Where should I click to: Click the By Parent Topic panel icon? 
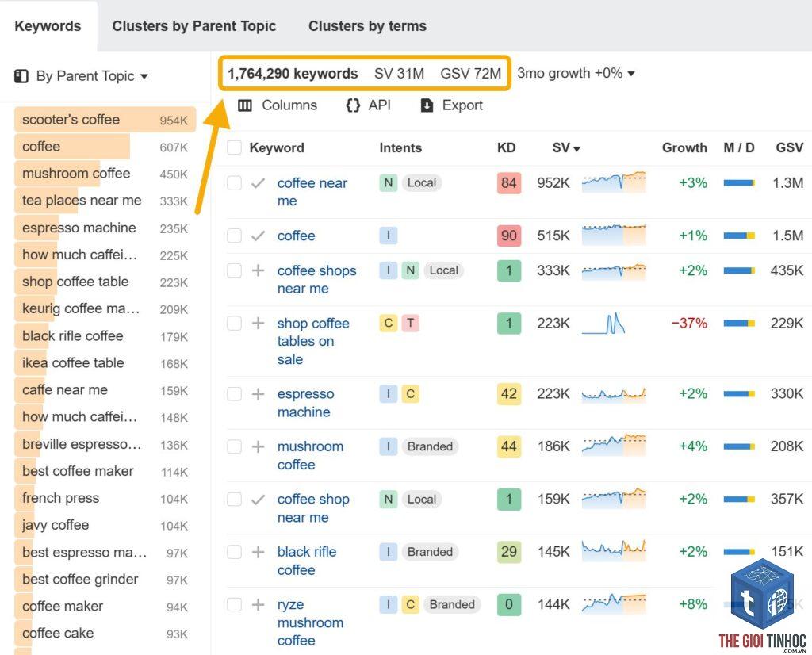21,76
